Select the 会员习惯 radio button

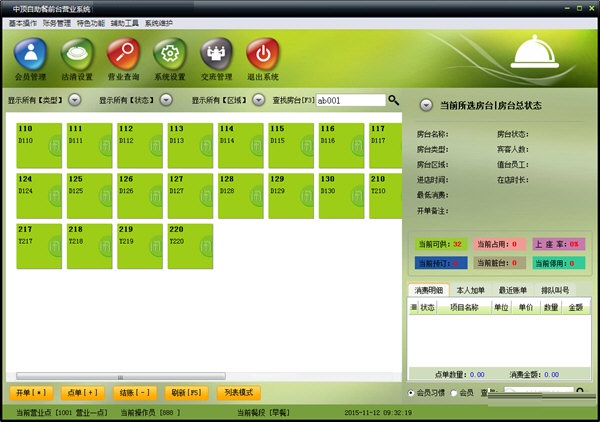[x=412, y=392]
